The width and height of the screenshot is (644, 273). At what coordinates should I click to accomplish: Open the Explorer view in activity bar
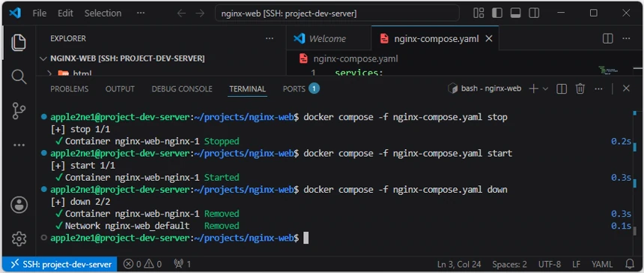point(19,43)
